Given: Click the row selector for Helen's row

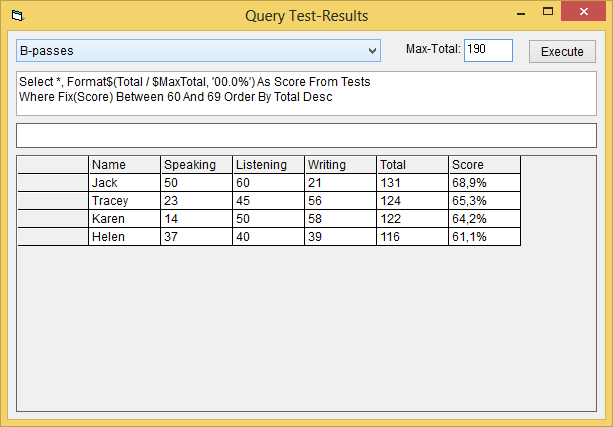Looking at the screenshot, I should coord(53,237).
